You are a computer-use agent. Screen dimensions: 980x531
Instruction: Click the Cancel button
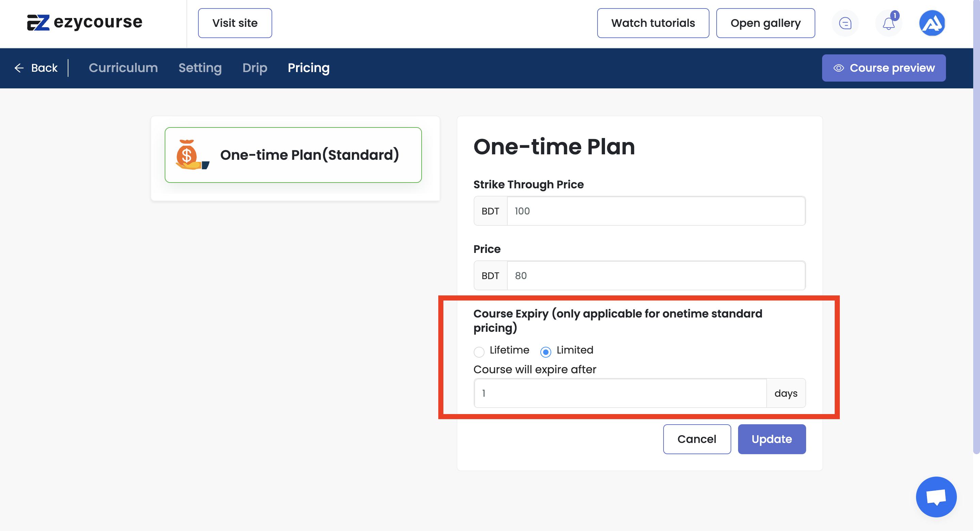(x=697, y=439)
